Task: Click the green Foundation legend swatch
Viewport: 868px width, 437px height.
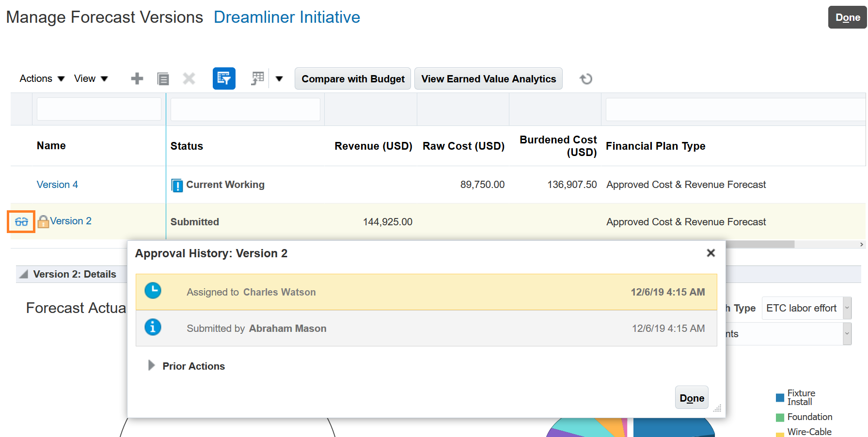Action: pyautogui.click(x=780, y=417)
